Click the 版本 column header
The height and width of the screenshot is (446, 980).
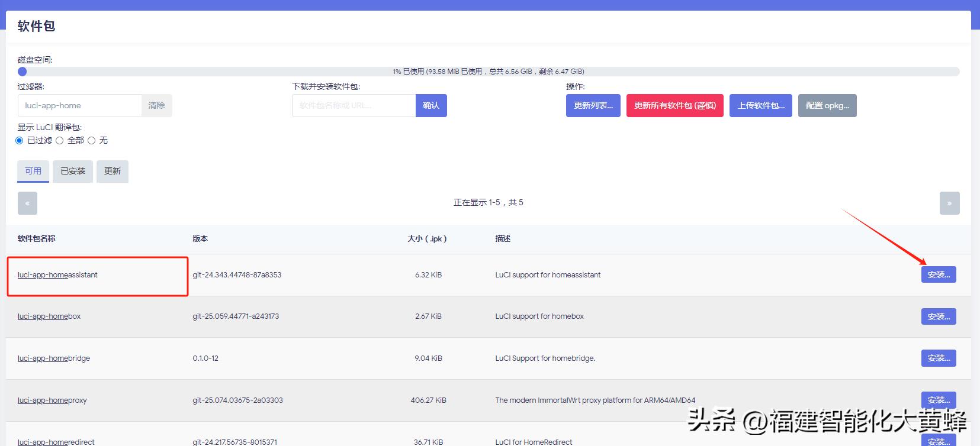click(x=200, y=238)
